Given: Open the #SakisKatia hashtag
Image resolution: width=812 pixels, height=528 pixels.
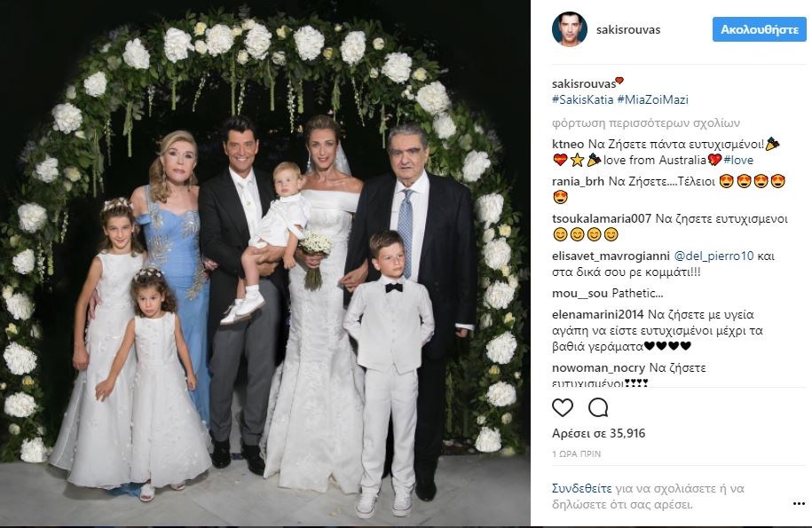Looking at the screenshot, I should pos(582,99).
